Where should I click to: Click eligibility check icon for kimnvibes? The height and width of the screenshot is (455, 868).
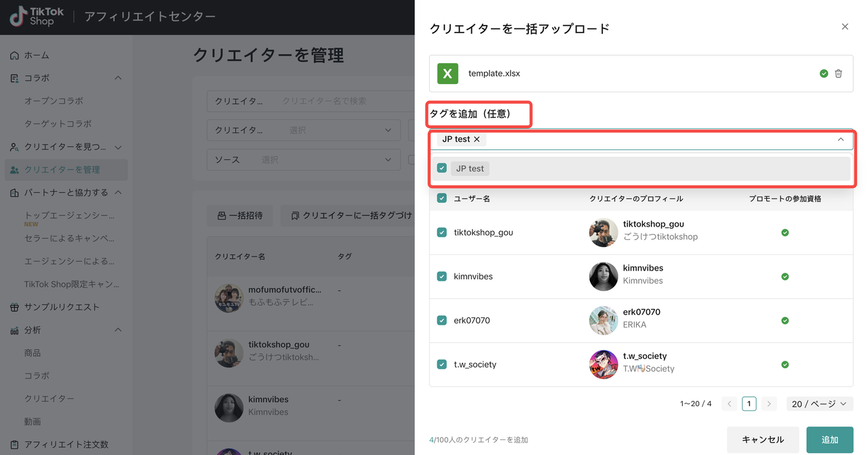click(785, 277)
